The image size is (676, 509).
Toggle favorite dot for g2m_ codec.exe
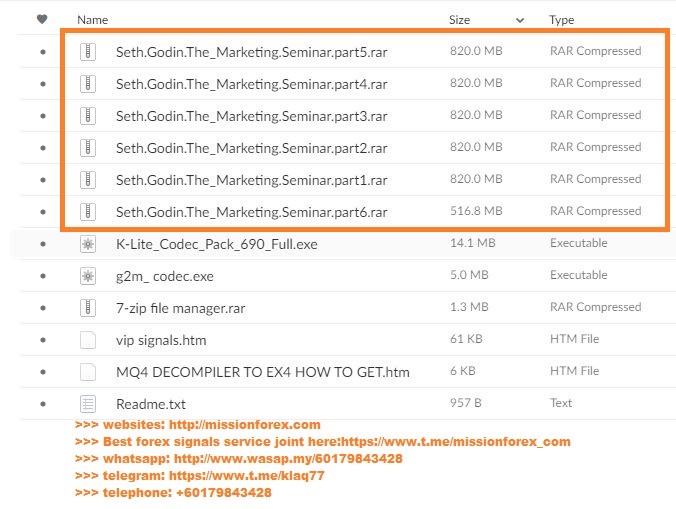43,276
